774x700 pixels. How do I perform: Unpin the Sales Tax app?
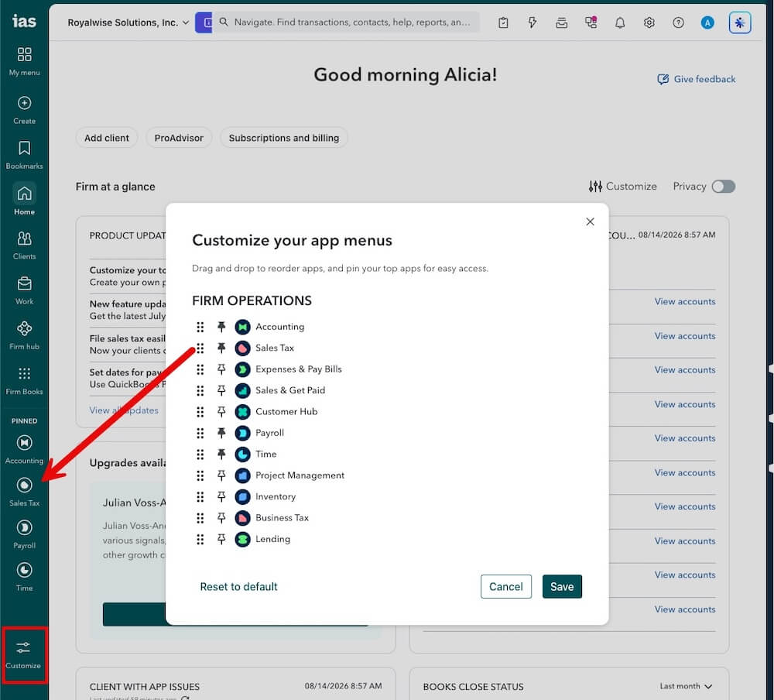click(221, 348)
